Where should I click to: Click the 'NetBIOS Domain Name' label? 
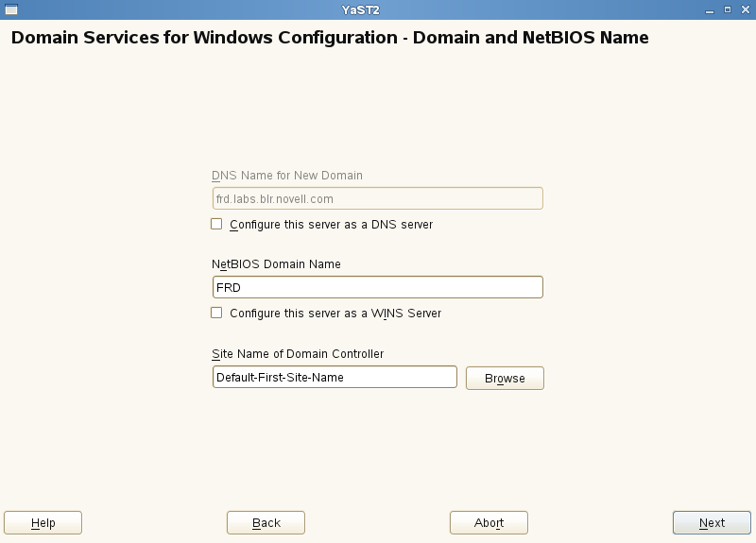(276, 264)
